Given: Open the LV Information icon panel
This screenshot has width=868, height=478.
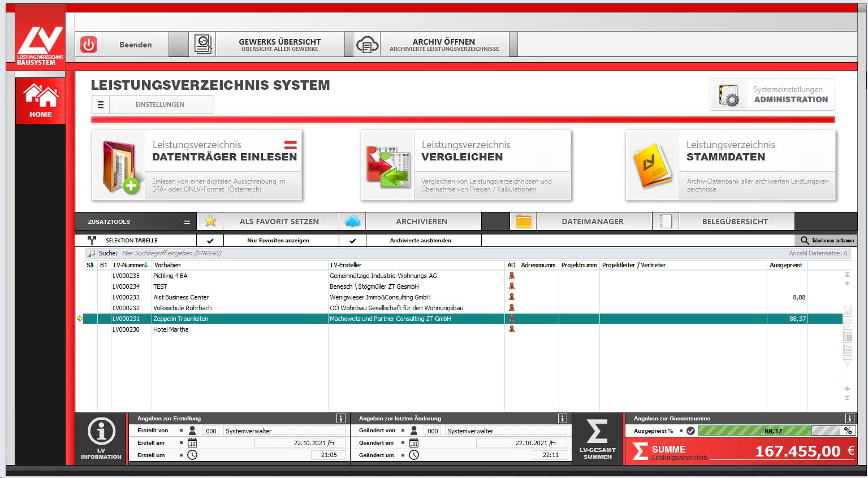Looking at the screenshot, I should [101, 439].
